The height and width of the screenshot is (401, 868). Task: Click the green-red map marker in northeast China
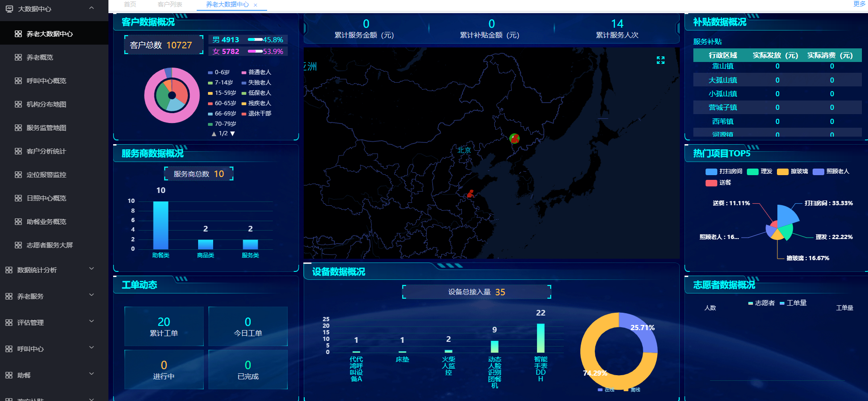tap(515, 138)
